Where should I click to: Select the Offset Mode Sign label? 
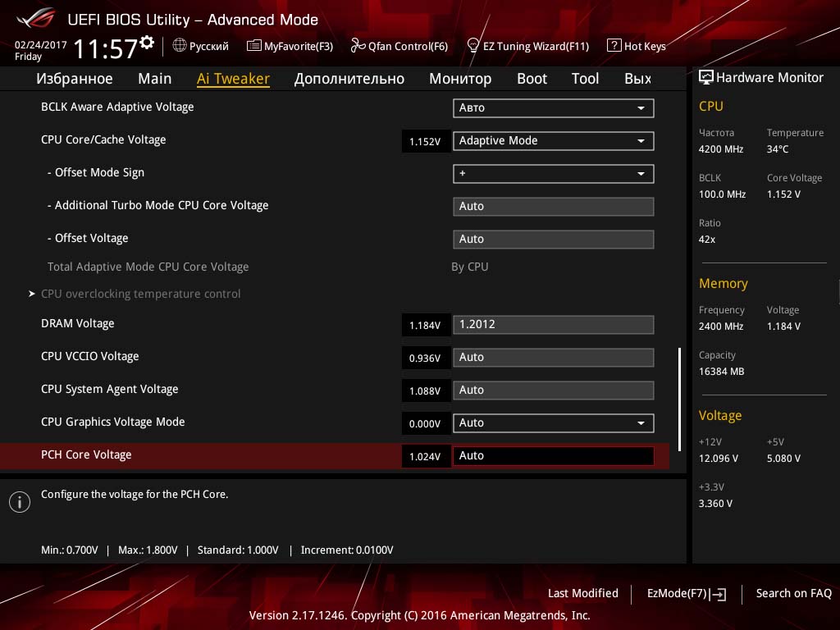[96, 172]
